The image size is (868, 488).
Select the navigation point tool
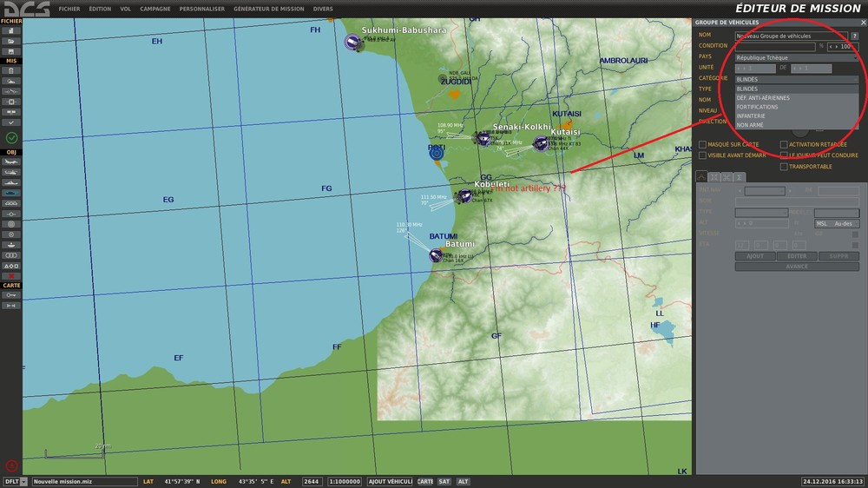[x=11, y=214]
